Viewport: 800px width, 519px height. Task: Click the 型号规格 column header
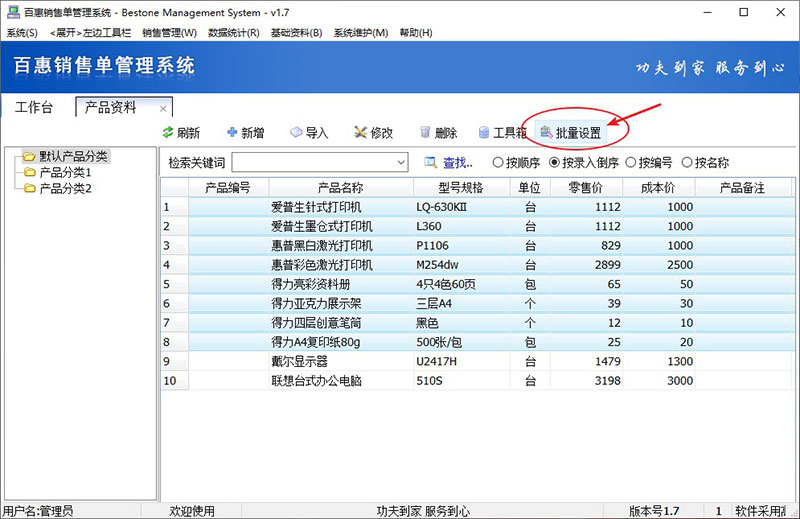[461, 187]
